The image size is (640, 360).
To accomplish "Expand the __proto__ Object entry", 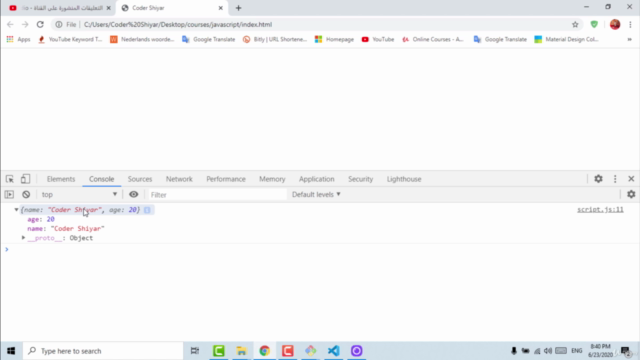I will click(x=23, y=238).
